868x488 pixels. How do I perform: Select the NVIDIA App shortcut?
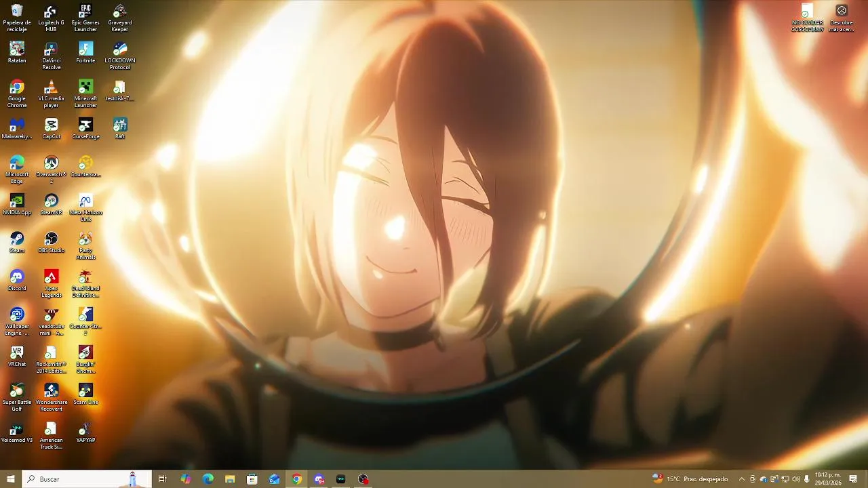[17, 205]
